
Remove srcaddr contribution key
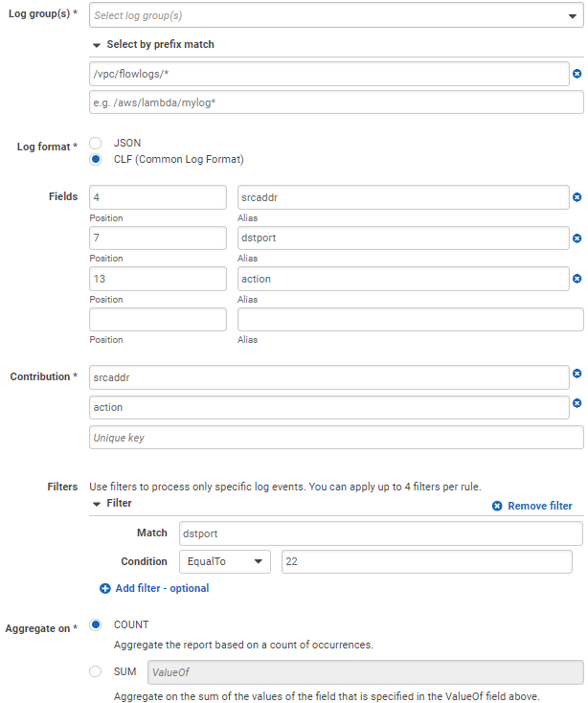pos(577,374)
